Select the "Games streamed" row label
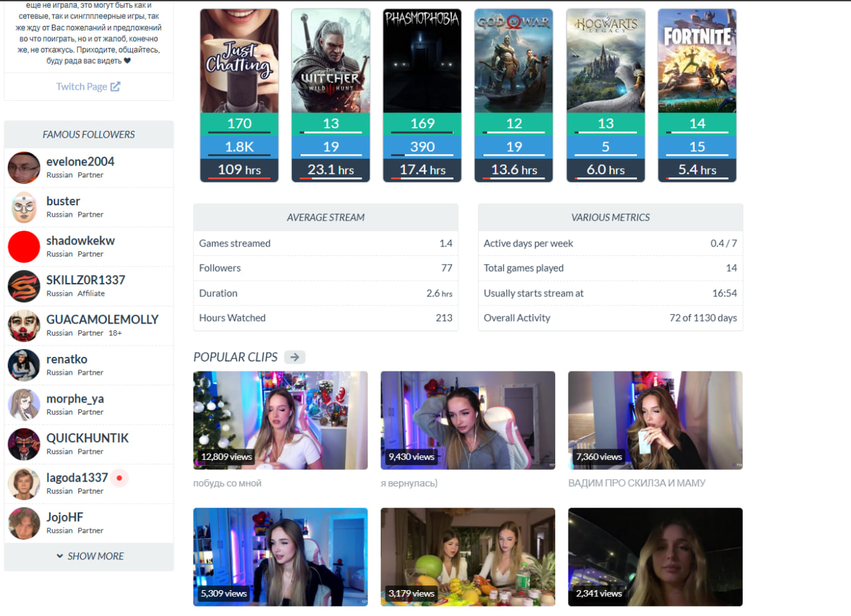851x616 pixels. [x=235, y=244]
